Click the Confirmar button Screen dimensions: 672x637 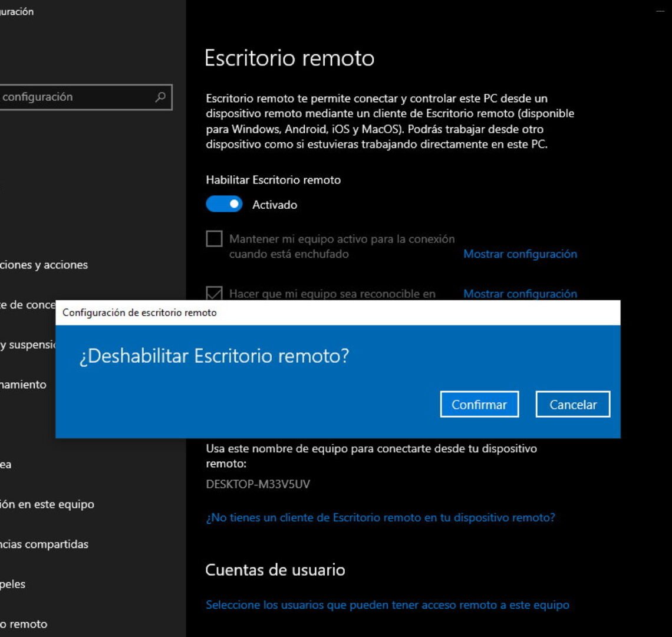pyautogui.click(x=479, y=405)
